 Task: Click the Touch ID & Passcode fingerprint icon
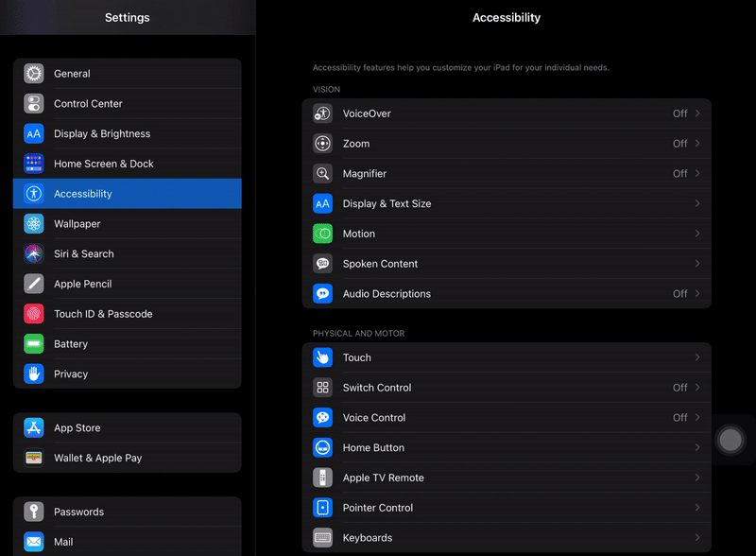35,313
